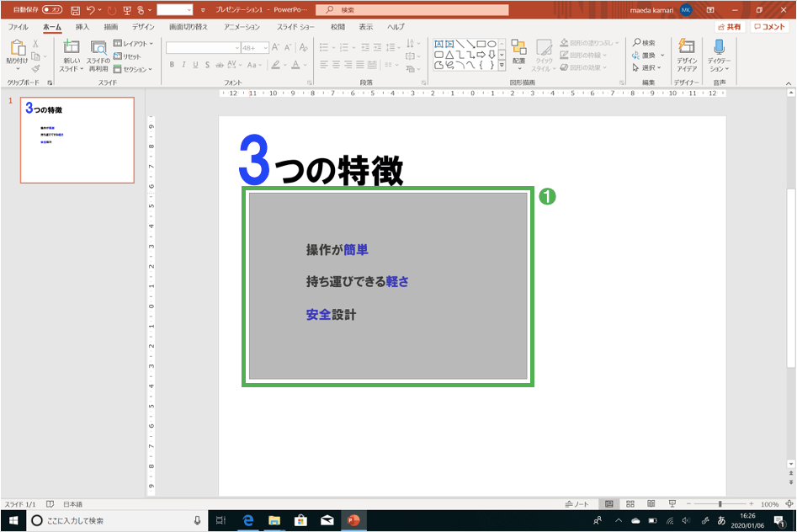Viewport: 797px width, 532px height.
Task: Toggle Align Left paragraph button
Action: 324,65
